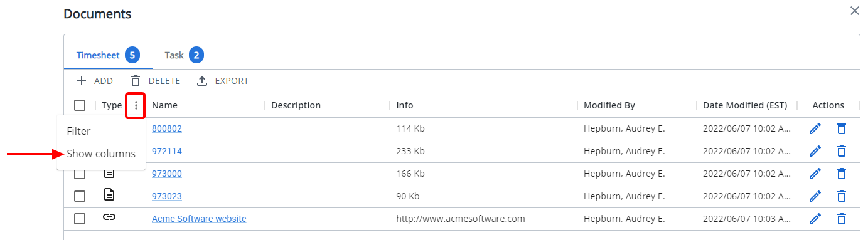Click the document type icon for 973023
Image resolution: width=868 pixels, height=240 pixels.
109,195
